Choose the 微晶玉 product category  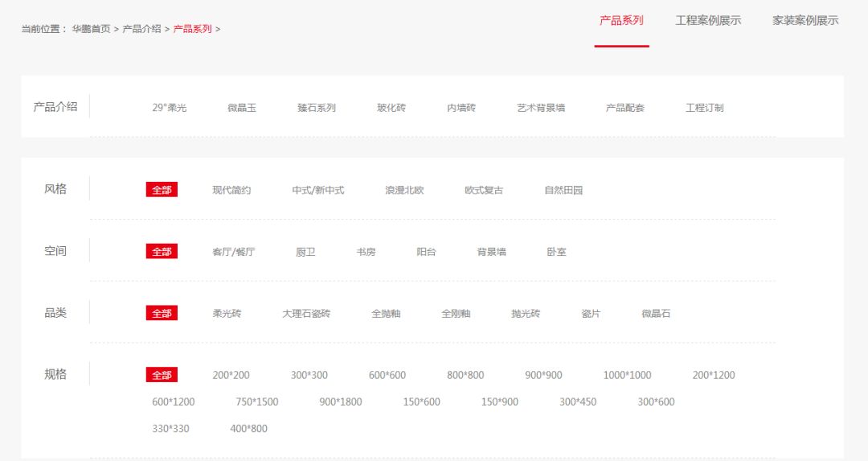(242, 108)
